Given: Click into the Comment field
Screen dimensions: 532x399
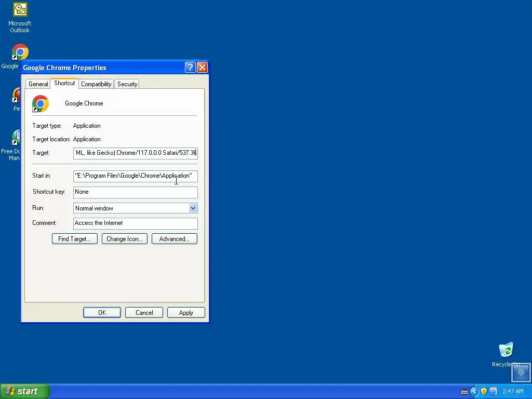Looking at the screenshot, I should coord(136,223).
